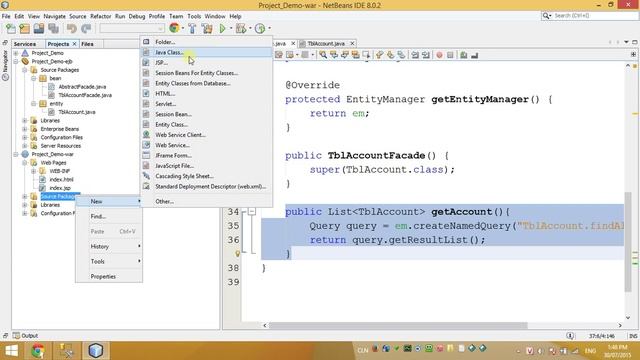Open the Profile Project dropdown arrow

click(269, 28)
